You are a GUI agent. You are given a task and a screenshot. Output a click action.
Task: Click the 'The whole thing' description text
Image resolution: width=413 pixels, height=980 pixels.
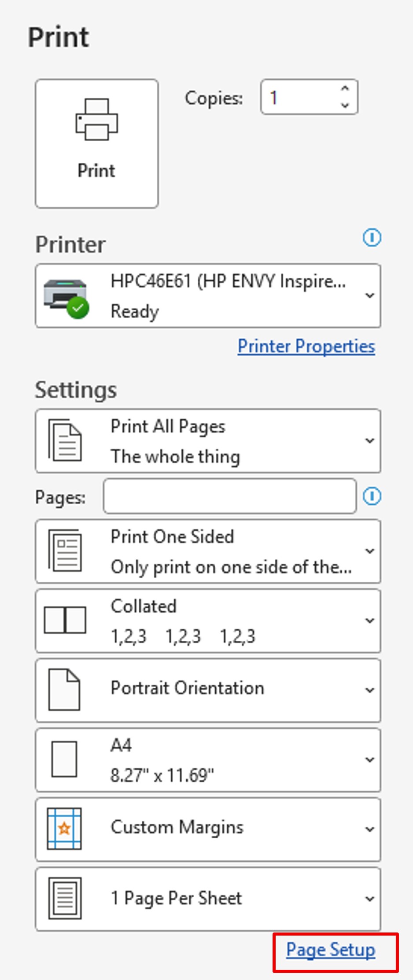point(176,456)
